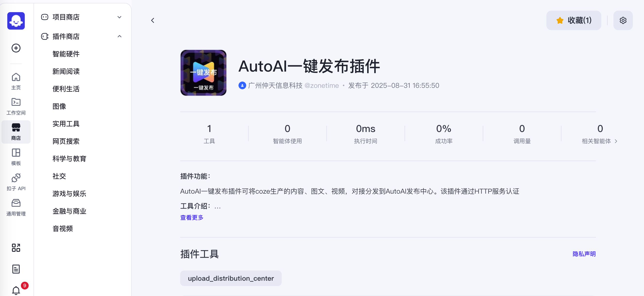Toggle 收藏 favorite star button

(x=574, y=20)
